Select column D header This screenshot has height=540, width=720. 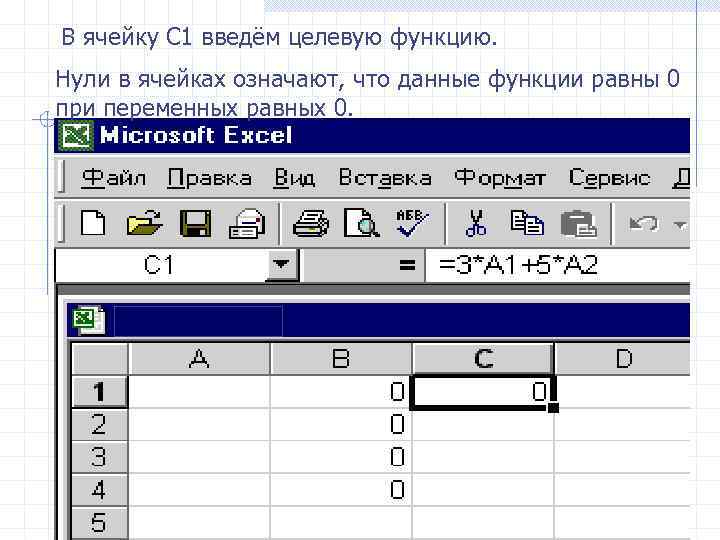point(623,359)
